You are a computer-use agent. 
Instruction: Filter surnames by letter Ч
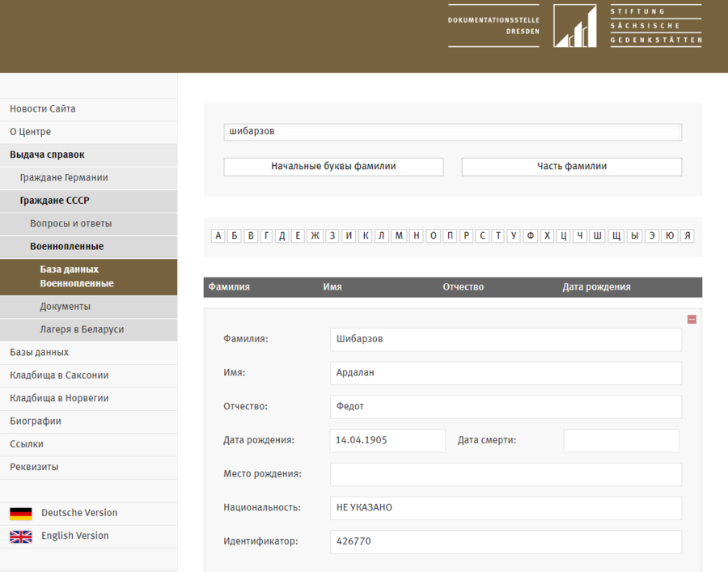579,236
